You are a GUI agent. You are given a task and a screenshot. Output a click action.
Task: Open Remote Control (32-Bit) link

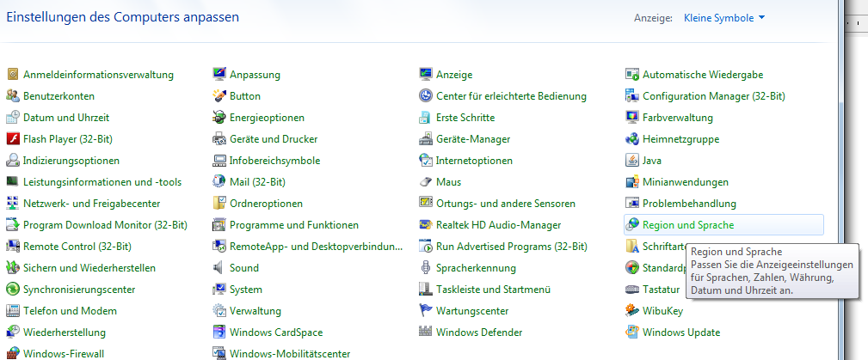click(77, 246)
